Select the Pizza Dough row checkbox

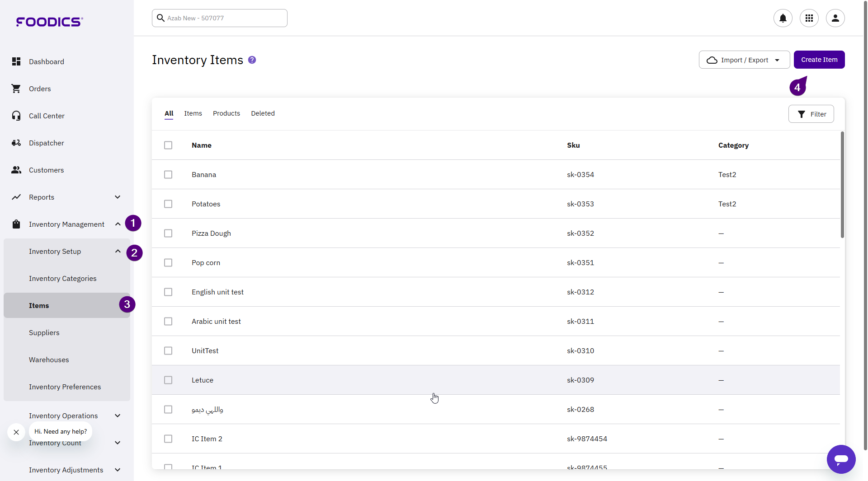(168, 233)
